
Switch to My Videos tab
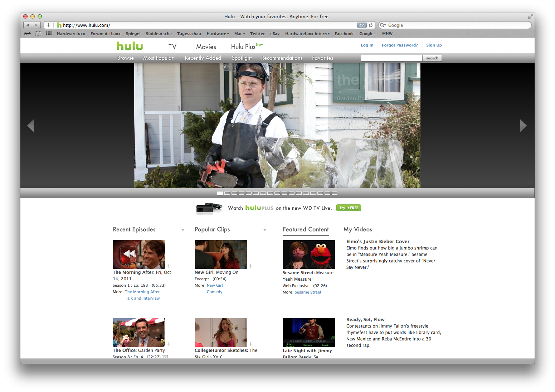click(x=358, y=229)
